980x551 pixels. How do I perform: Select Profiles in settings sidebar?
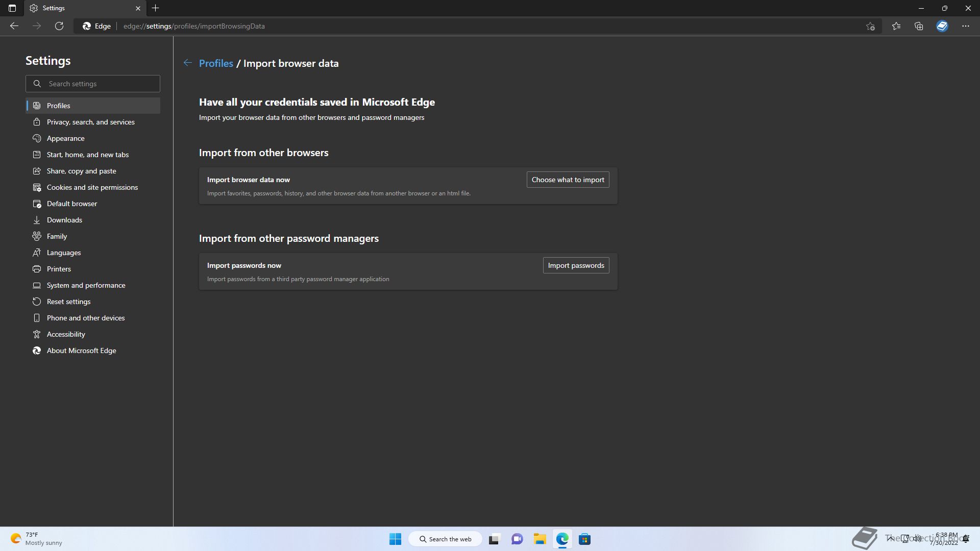[93, 106]
